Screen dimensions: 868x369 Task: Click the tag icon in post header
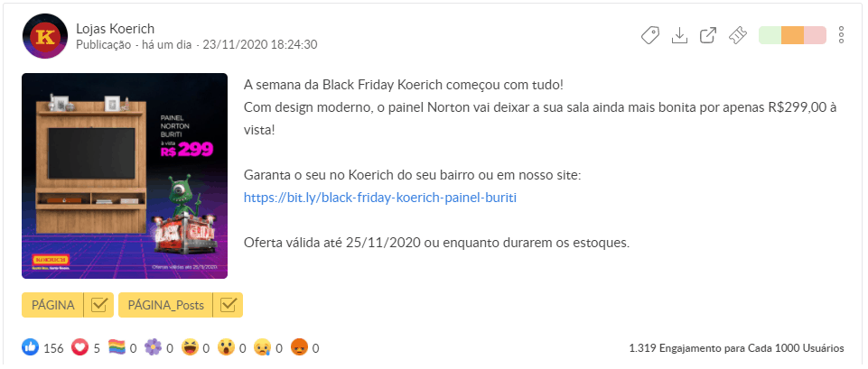(650, 35)
